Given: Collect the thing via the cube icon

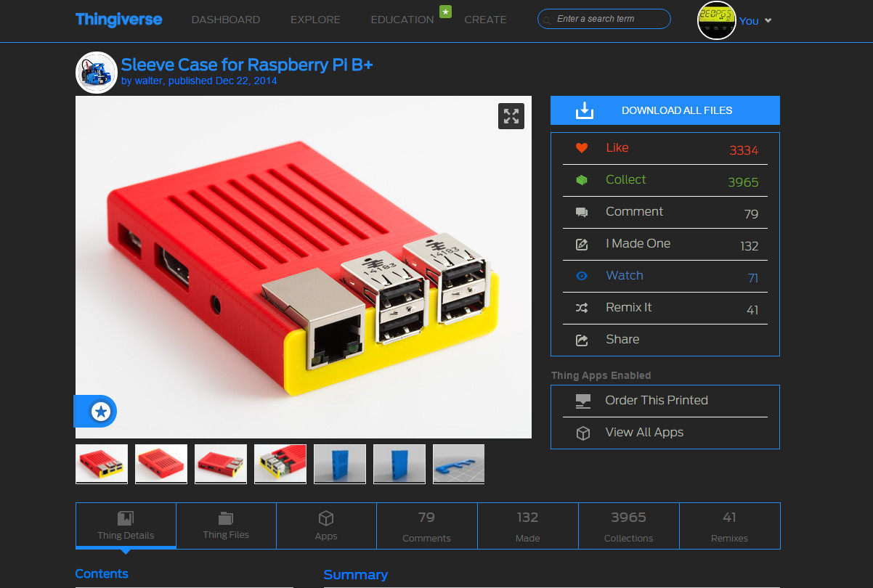Looking at the screenshot, I should 581,179.
